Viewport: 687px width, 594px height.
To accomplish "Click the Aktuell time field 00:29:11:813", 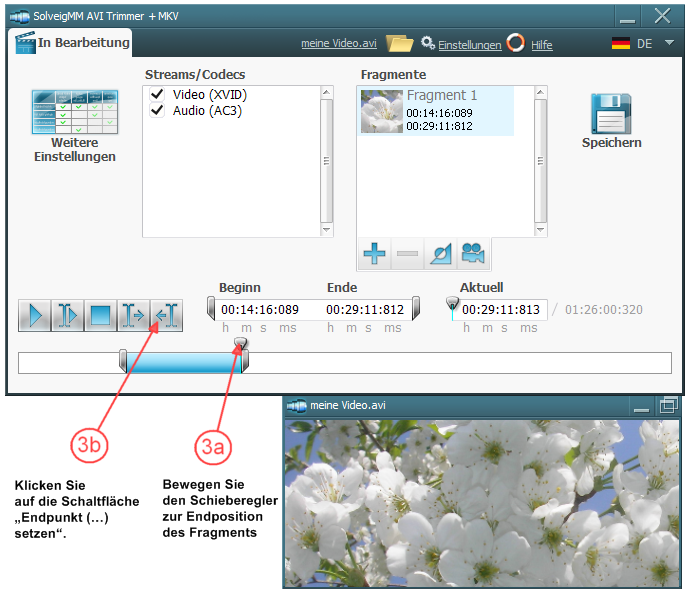I will click(501, 310).
